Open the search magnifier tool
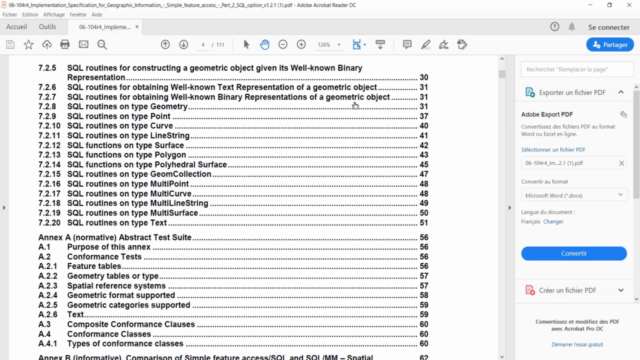Image resolution: width=640 pixels, height=360 pixels. 102,44
